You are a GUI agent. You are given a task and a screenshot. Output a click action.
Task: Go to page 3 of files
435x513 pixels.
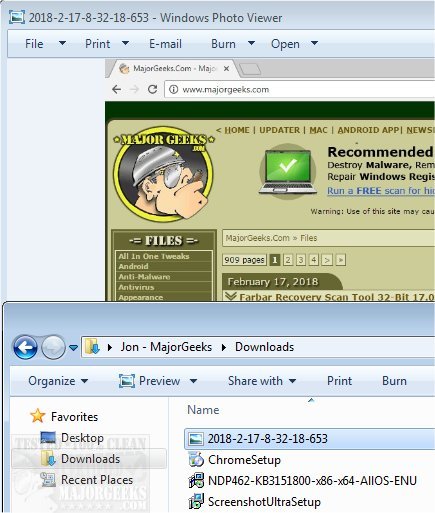coord(301,260)
